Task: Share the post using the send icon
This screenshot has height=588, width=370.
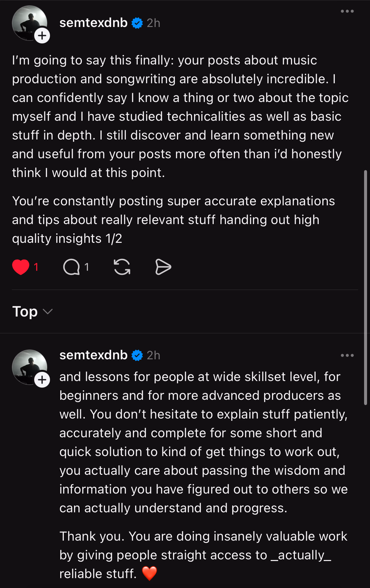Action: pos(163,267)
